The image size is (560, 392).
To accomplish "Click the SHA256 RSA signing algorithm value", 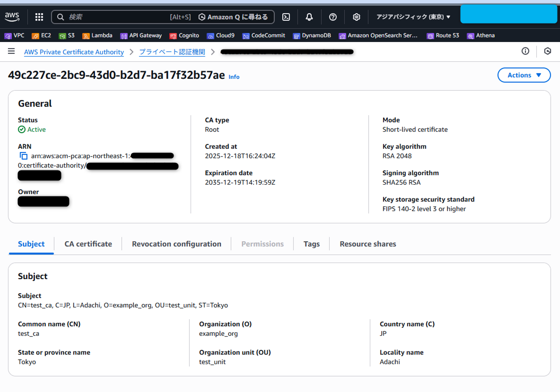I will coord(401,182).
